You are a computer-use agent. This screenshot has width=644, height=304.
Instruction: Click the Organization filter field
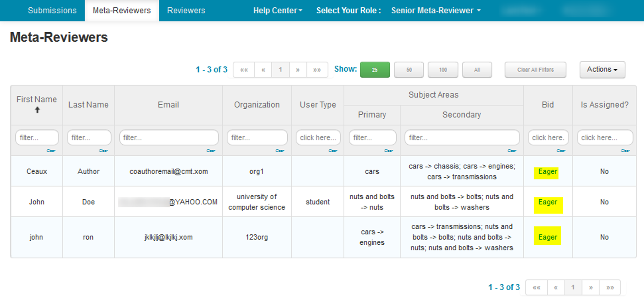coord(257,137)
